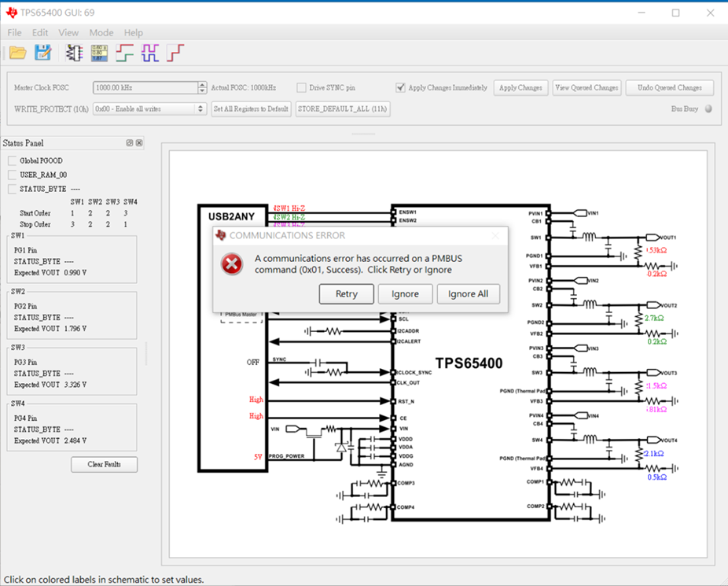Open the register map table icon
728x586 pixels.
[99, 53]
